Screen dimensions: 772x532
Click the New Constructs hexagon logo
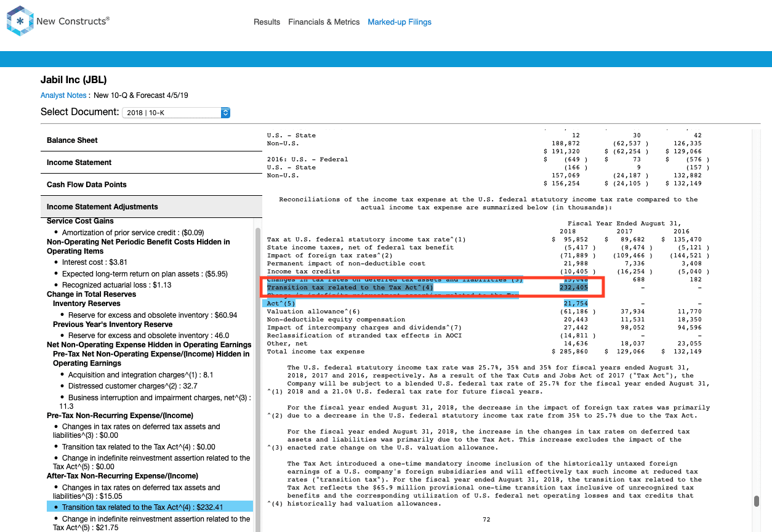pyautogui.click(x=20, y=21)
